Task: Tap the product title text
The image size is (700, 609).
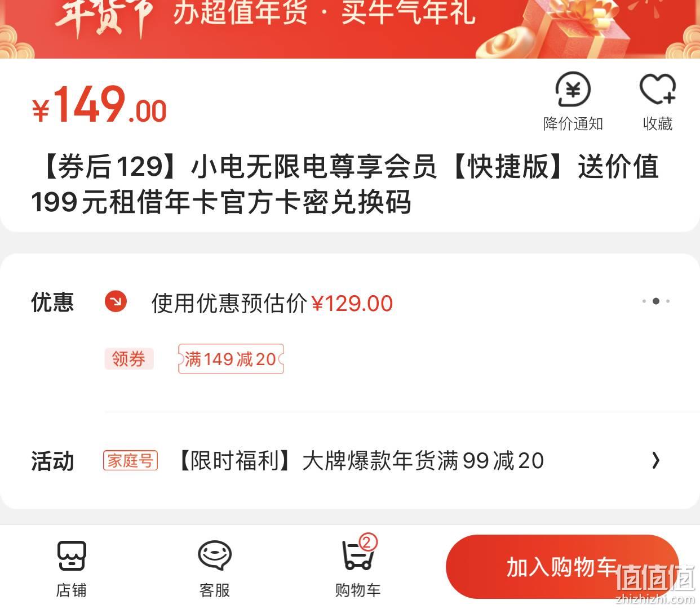Action: click(345, 184)
